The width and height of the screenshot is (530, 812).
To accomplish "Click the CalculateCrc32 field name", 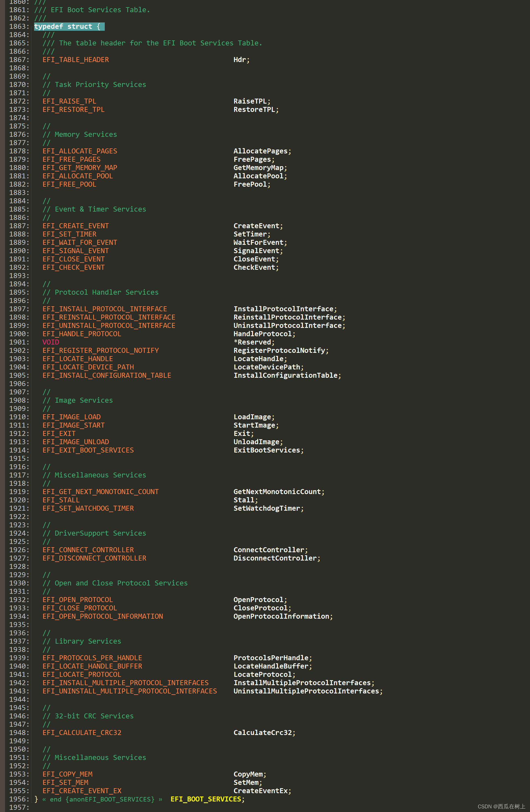I will coord(263,733).
